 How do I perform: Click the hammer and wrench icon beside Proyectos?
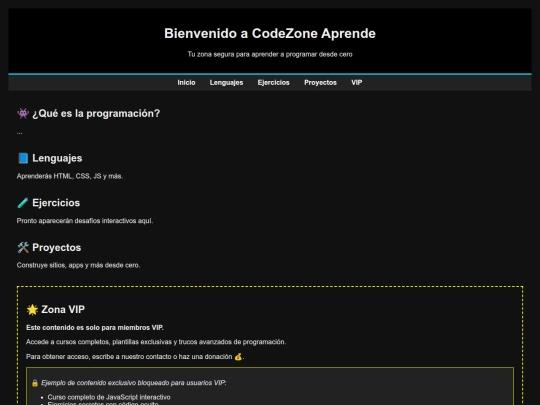(x=23, y=247)
